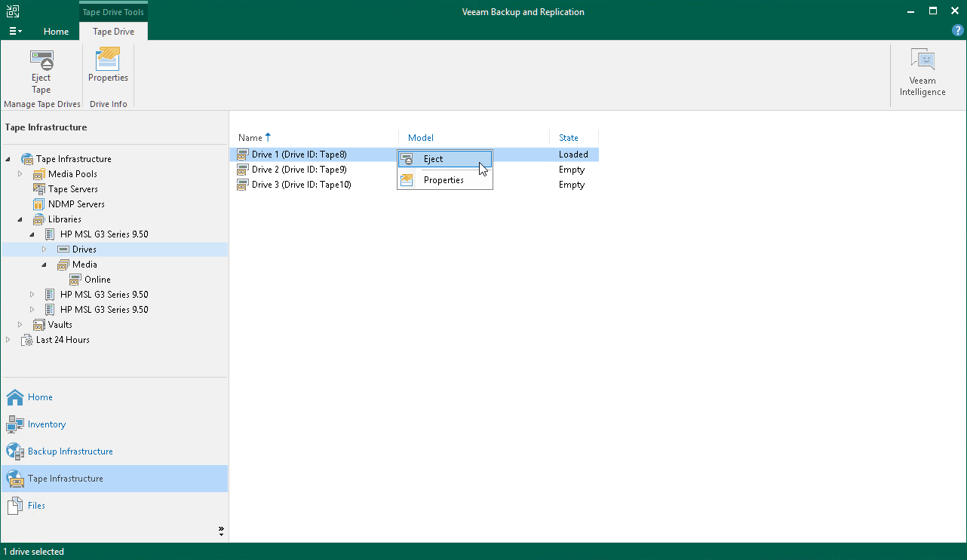This screenshot has height=560, width=967.
Task: Expand the Last 24 Hours node
Action: [x=9, y=340]
